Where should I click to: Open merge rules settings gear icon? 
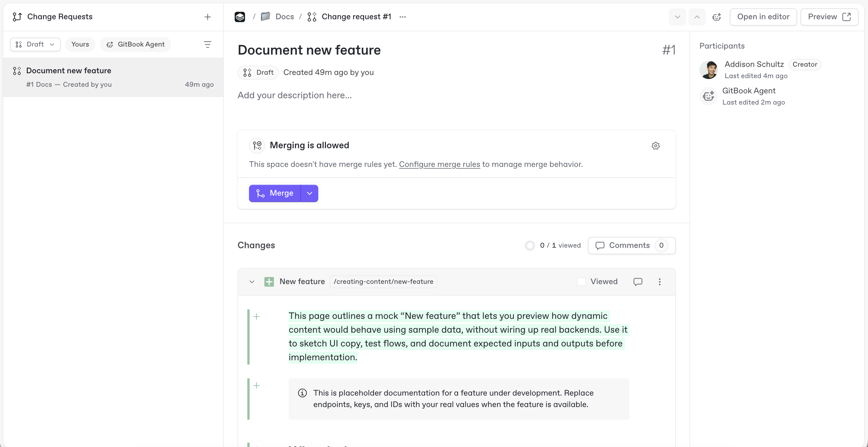point(655,146)
